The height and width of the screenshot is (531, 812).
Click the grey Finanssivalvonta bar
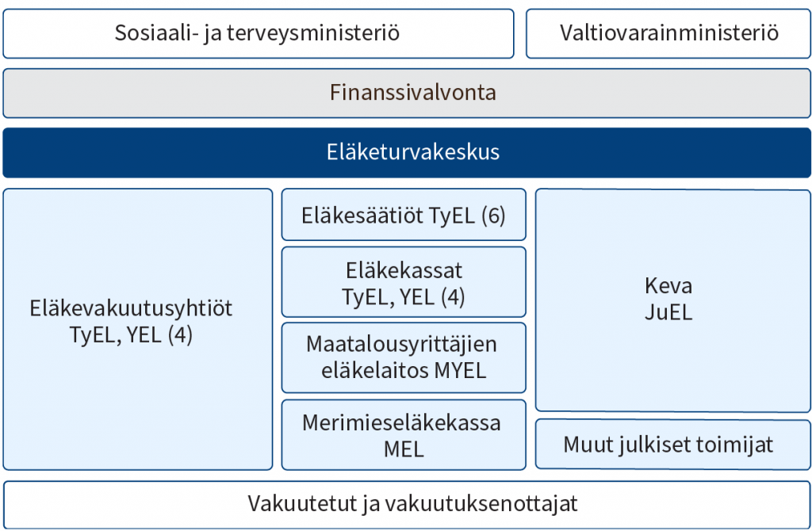tap(407, 94)
